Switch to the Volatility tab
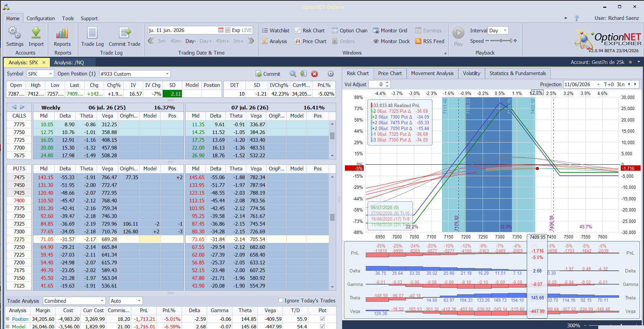The image size is (644, 329). tap(472, 73)
